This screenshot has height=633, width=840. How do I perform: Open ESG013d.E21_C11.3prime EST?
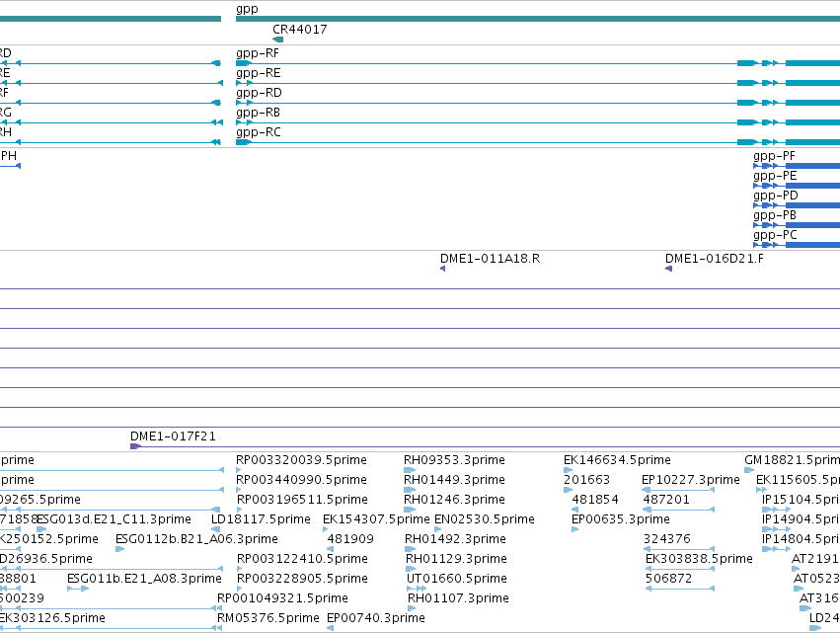pos(114,519)
